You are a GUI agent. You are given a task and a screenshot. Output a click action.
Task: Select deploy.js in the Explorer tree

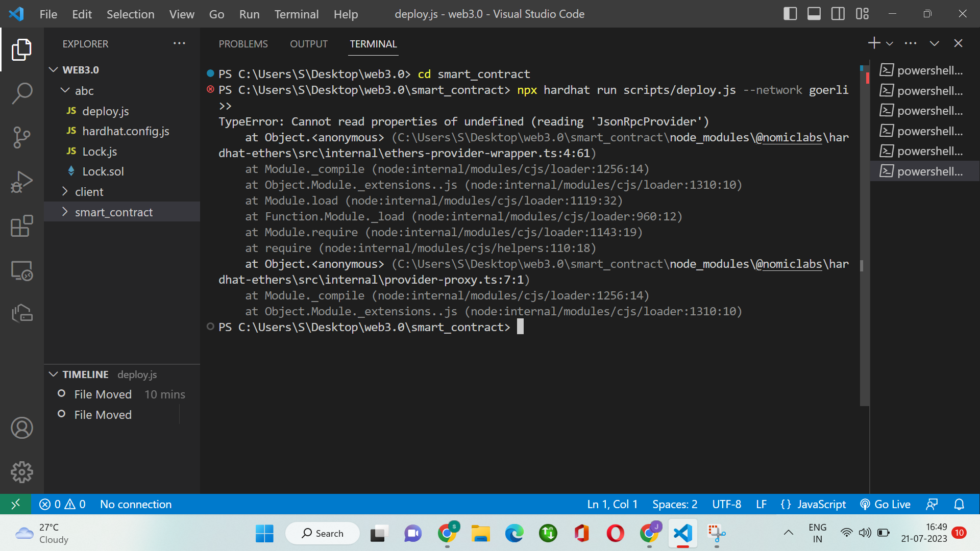click(106, 111)
